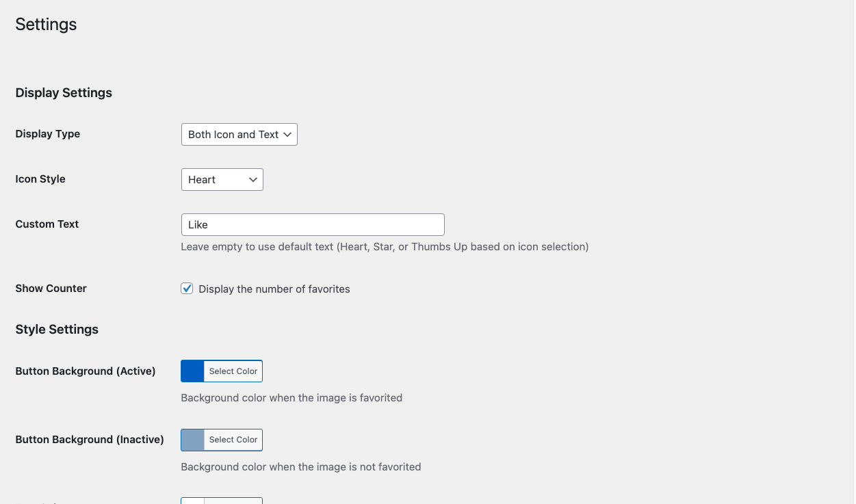Screen dimensions: 856x504
Task: Click the Custom Text field label
Action: pos(47,224)
